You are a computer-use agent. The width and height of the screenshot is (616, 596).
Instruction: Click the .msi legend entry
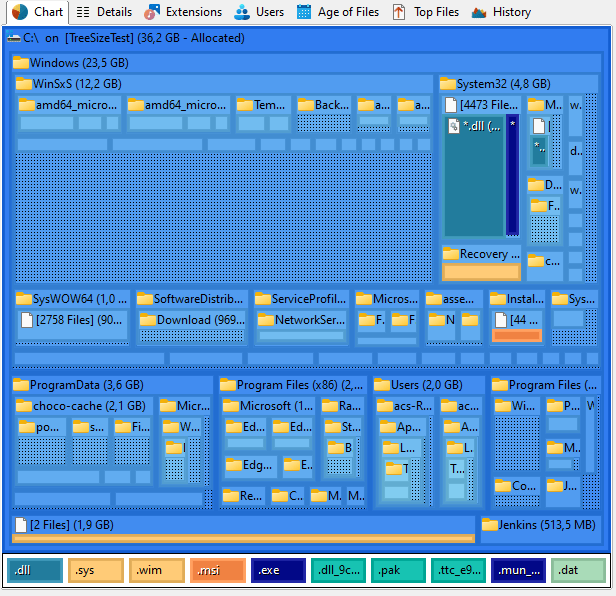[217, 571]
